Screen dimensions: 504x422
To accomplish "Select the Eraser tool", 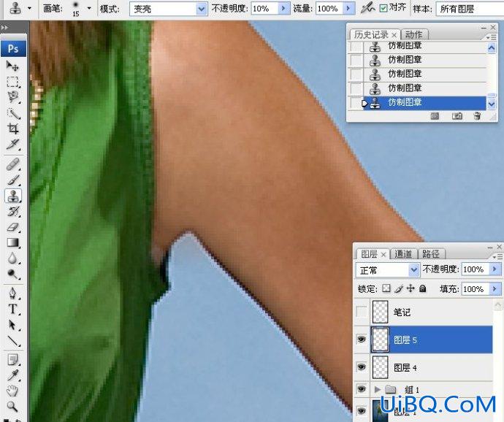I will [12, 227].
